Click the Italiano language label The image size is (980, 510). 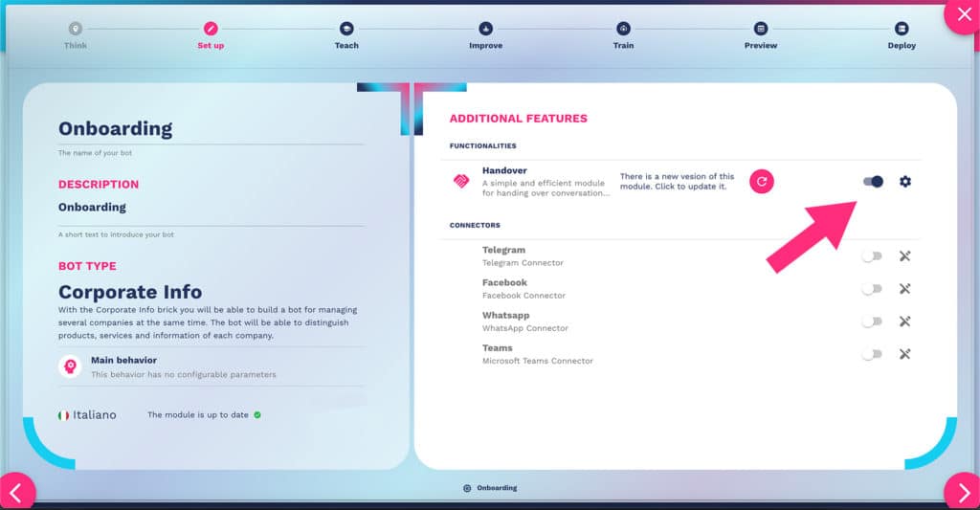pyautogui.click(x=95, y=415)
